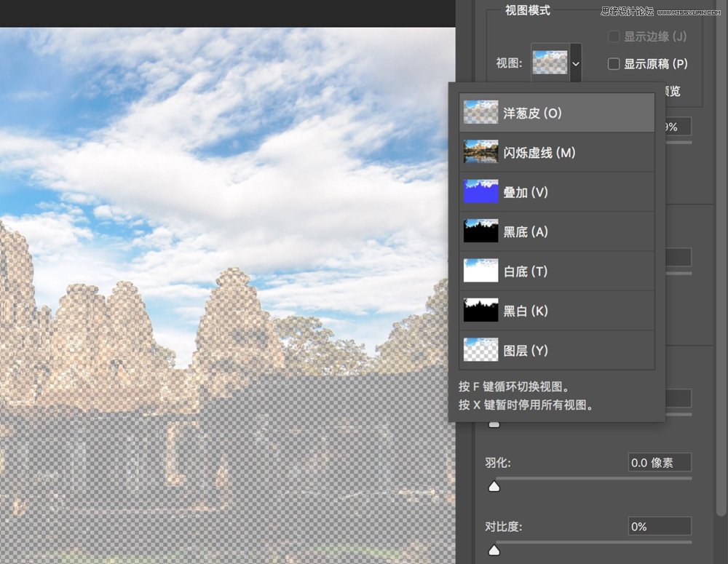Click the 对比度 slider handle
This screenshot has width=728, height=564.
494,550
